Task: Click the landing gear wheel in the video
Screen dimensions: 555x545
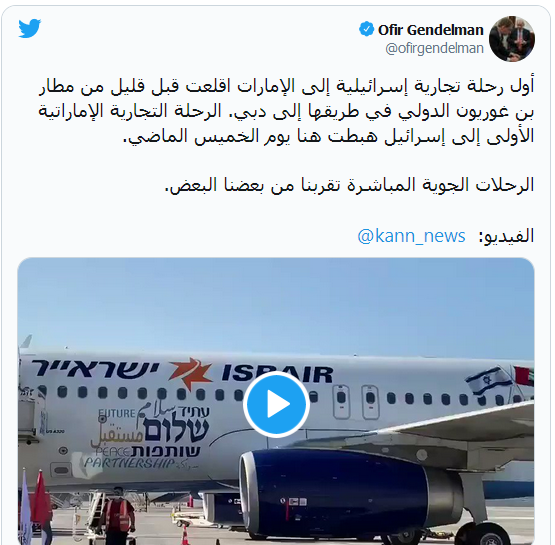Action: click(x=490, y=535)
